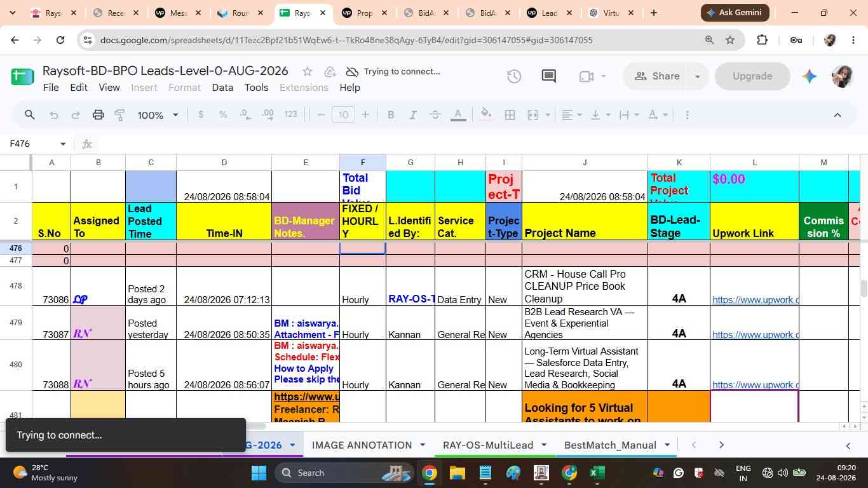Toggle bold formatting

(391, 115)
